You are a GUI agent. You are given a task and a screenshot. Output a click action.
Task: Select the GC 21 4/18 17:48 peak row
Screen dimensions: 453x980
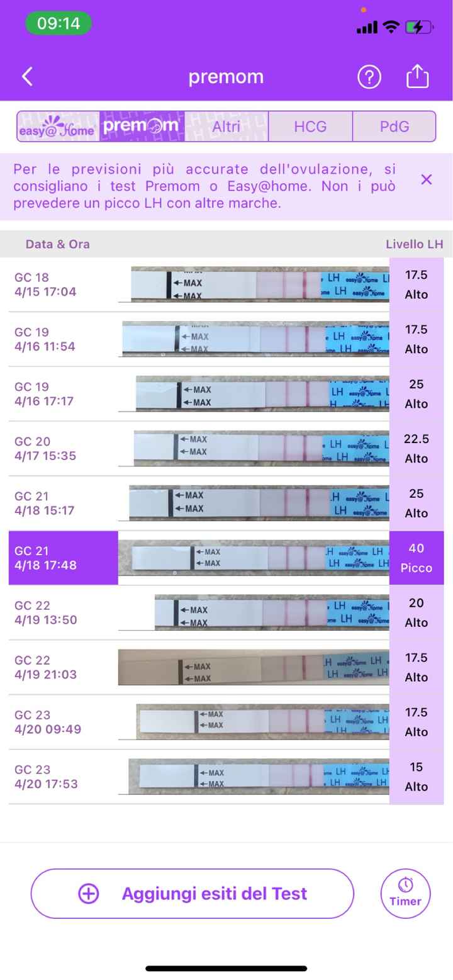63,558
